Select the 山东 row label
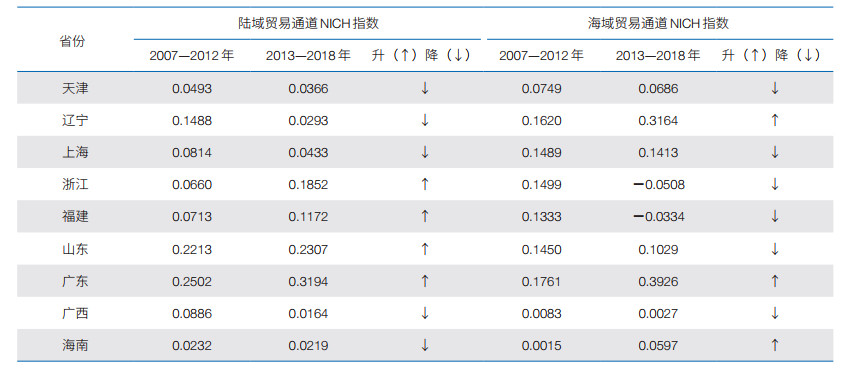 (75, 250)
